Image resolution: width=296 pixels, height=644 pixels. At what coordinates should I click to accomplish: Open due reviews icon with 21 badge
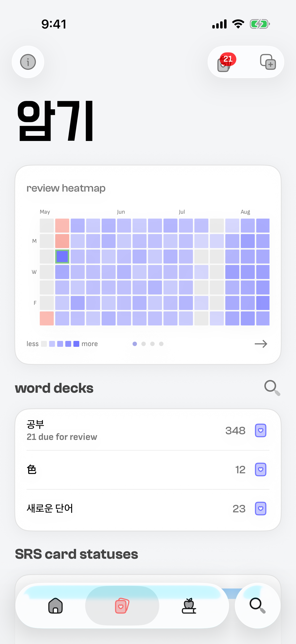[x=226, y=62]
